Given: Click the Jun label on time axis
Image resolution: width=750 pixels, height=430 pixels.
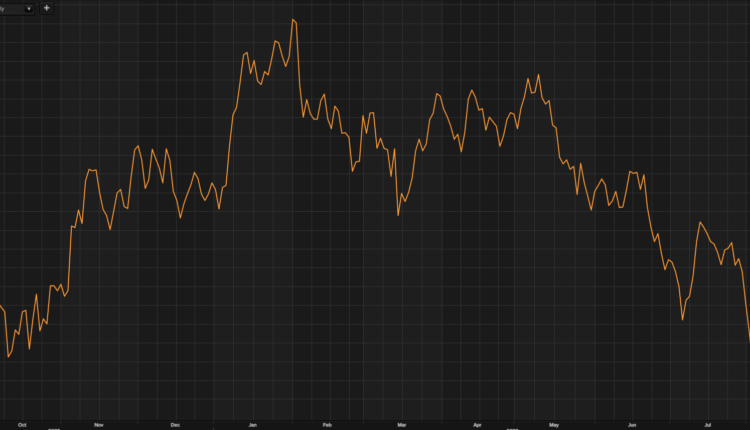Looking at the screenshot, I should coord(631,424).
